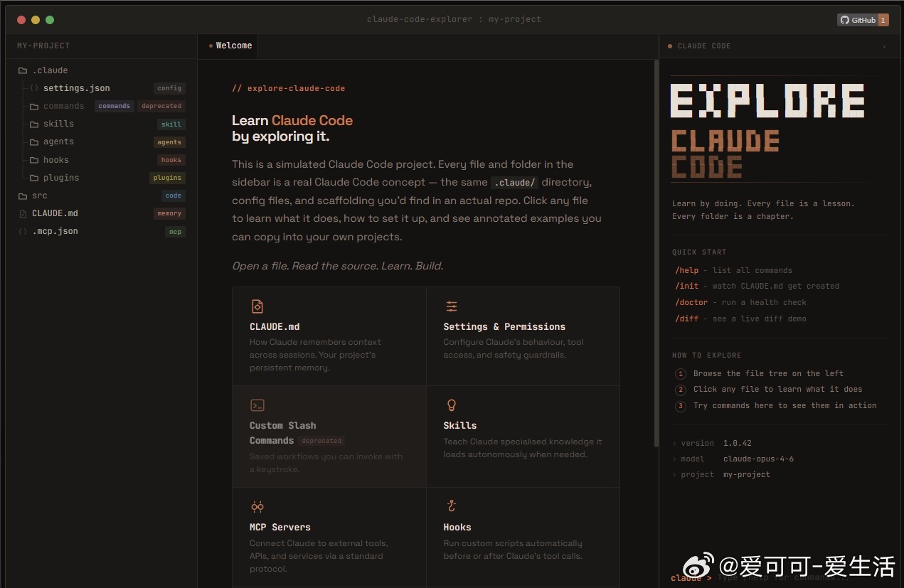Viewport: 904px width, 588px height.
Task: Click the Custom Slash Commands terminal icon
Action: 257,405
